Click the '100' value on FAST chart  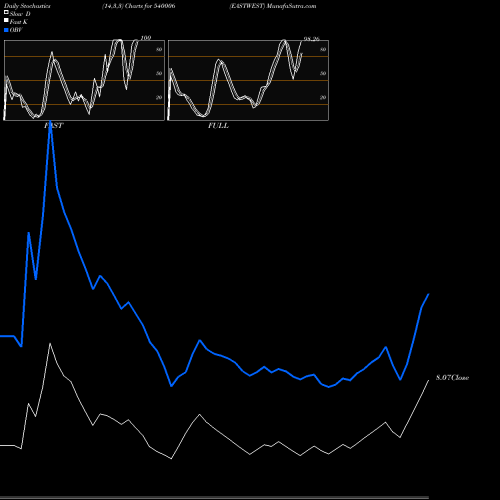(x=146, y=38)
